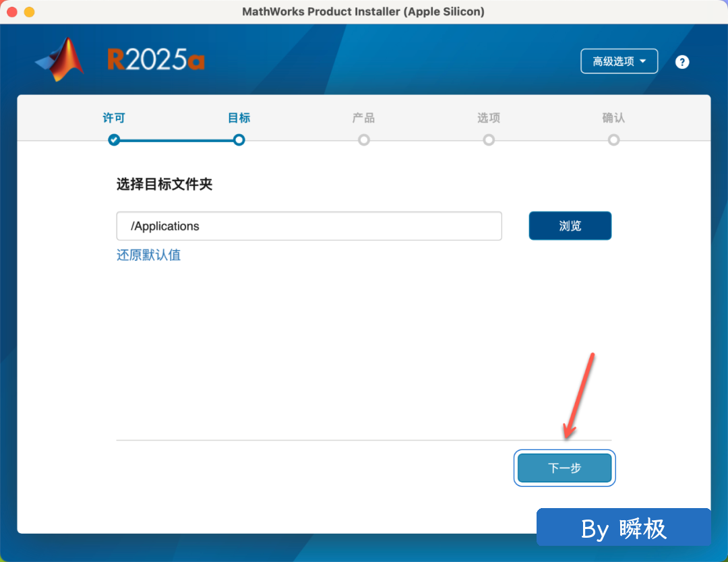
Task: Click the 确认 step circle indicator
Action: [x=613, y=140]
